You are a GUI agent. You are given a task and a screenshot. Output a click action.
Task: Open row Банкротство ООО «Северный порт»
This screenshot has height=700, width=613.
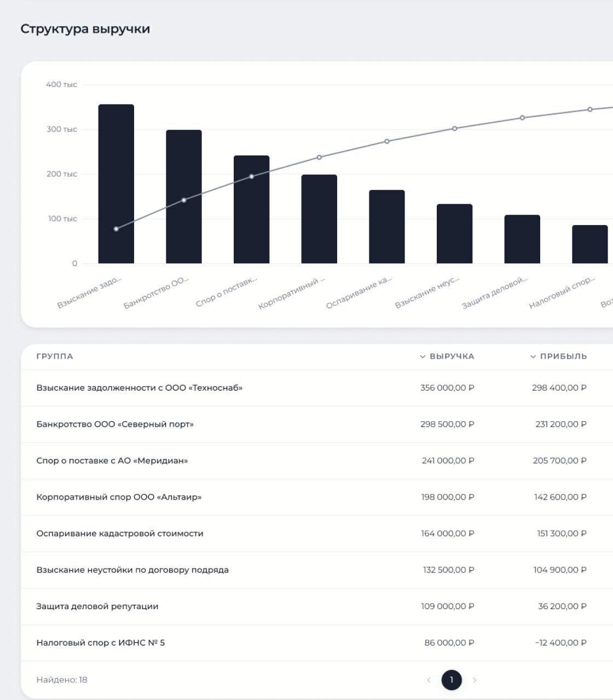317,424
